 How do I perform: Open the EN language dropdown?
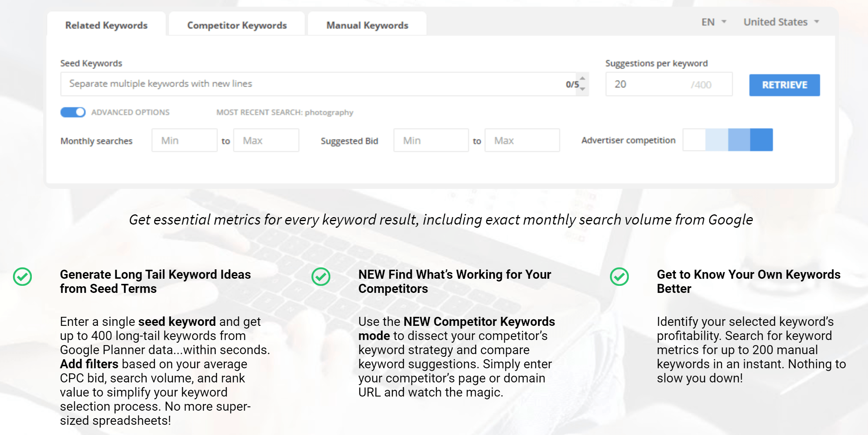(x=714, y=22)
